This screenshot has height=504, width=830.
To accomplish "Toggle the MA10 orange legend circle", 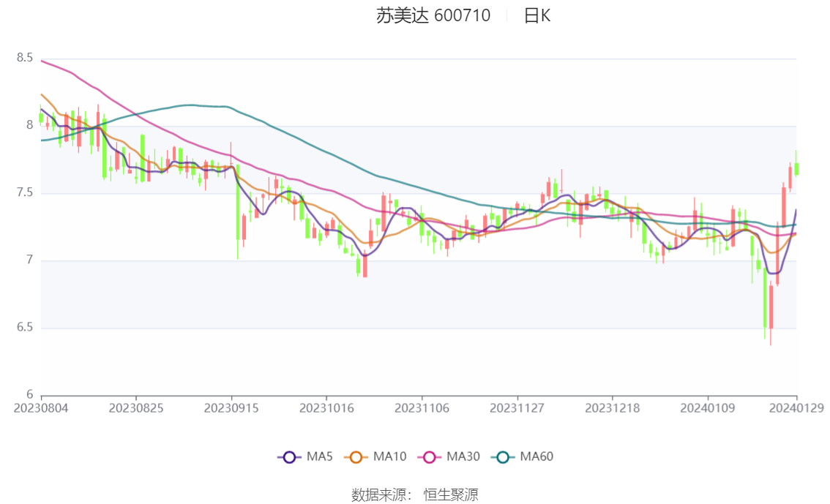I will 356,457.
